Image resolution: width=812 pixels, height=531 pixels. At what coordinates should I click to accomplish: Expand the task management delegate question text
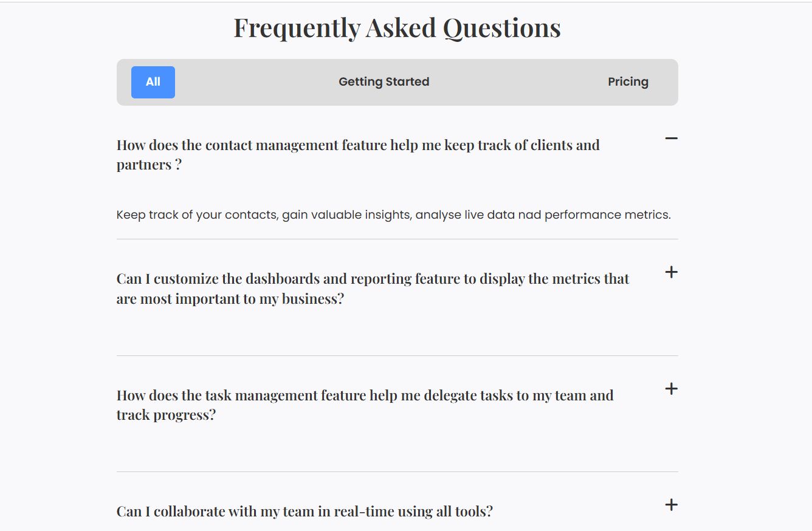click(x=365, y=405)
